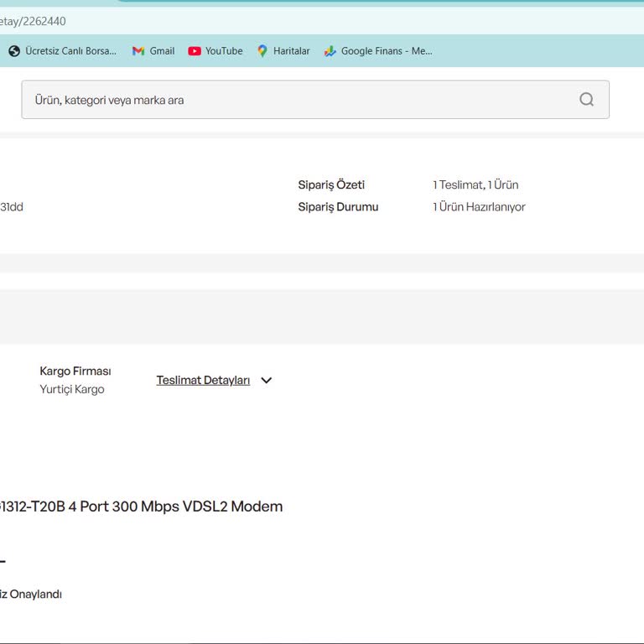Image resolution: width=644 pixels, height=644 pixels.
Task: Select the 'Sipariş Özeti' label
Action: [331, 184]
